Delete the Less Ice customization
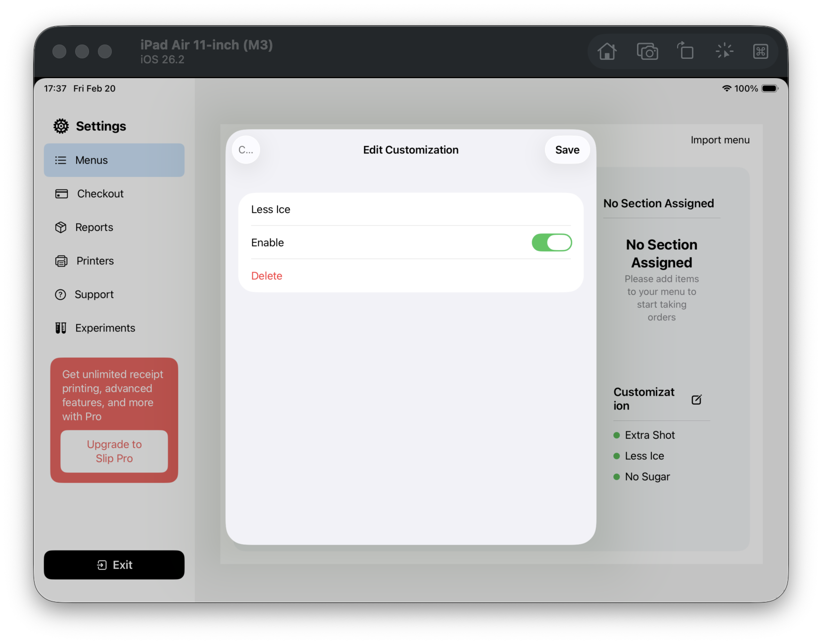Viewport: 822px width, 644px height. (267, 276)
